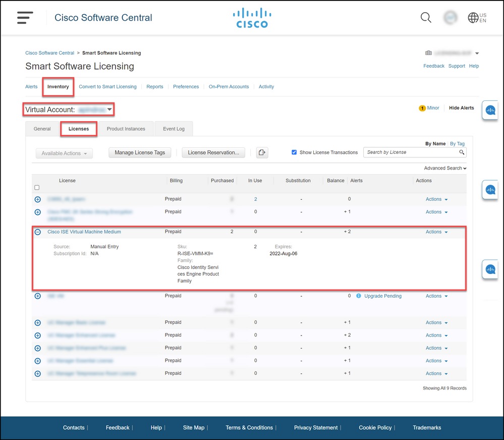Switch to the Alerts tab
504x440 pixels.
pos(31,86)
